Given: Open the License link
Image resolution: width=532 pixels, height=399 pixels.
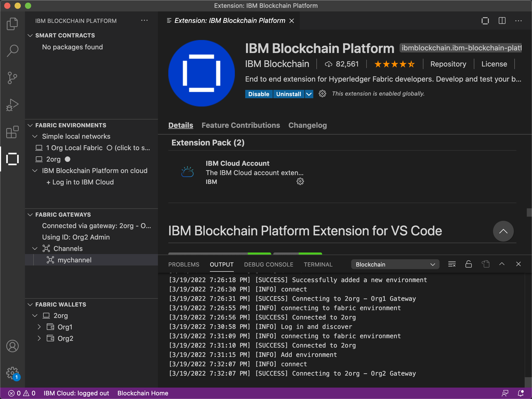Looking at the screenshot, I should point(494,64).
